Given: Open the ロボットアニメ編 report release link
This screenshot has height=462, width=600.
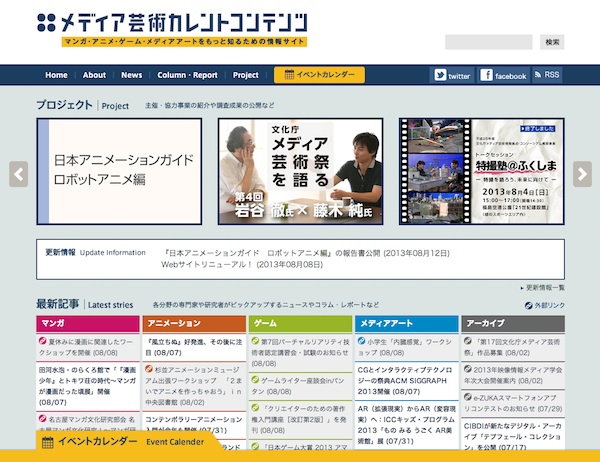Looking at the screenshot, I should point(290,253).
